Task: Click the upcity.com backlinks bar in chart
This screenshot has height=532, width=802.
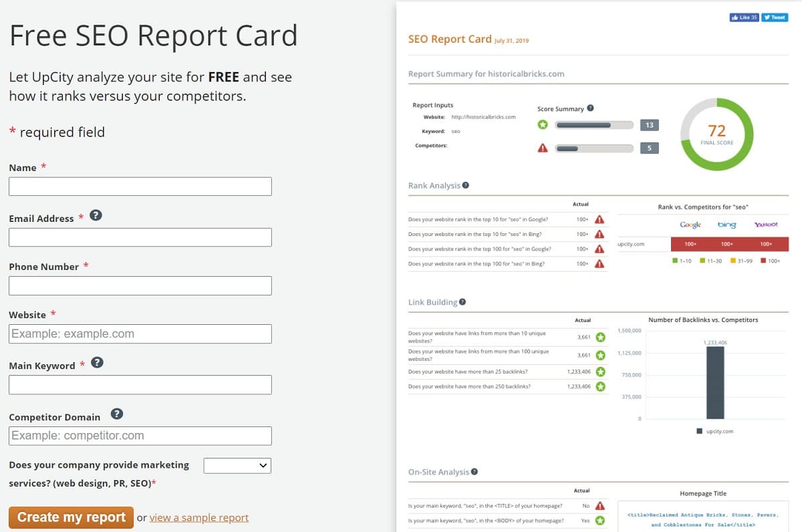Action: coord(715,382)
